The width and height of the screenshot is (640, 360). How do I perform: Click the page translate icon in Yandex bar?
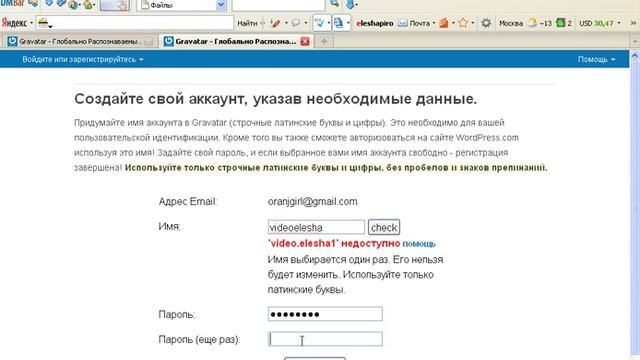click(x=338, y=23)
